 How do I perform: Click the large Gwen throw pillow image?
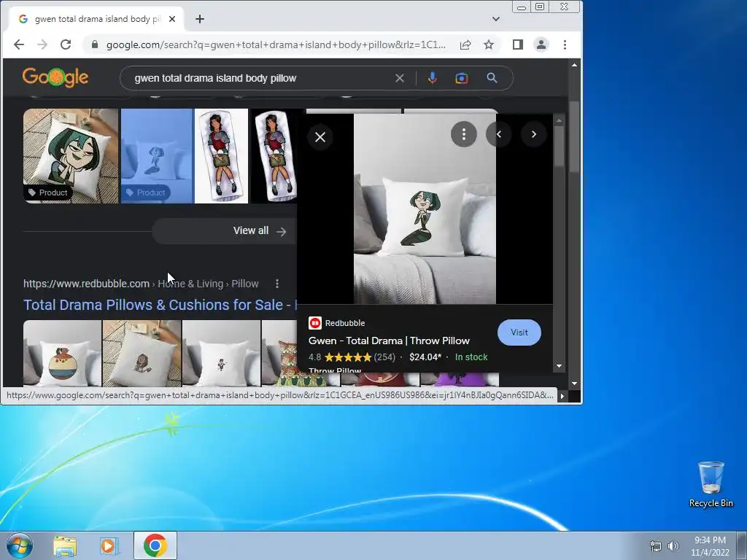(x=425, y=209)
